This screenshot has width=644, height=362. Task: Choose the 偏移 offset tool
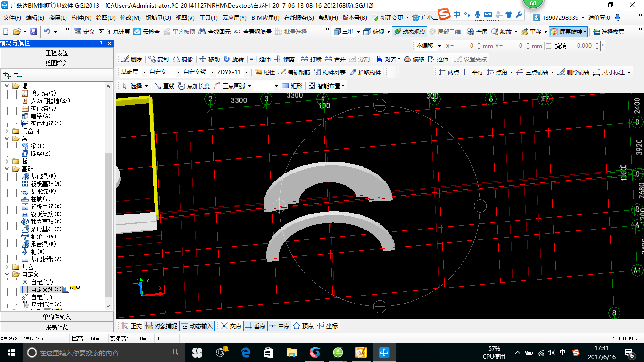(x=414, y=59)
